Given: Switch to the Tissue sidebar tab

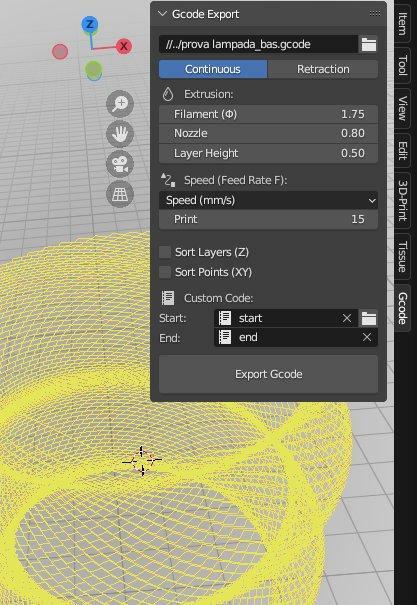Looking at the screenshot, I should pos(402,257).
